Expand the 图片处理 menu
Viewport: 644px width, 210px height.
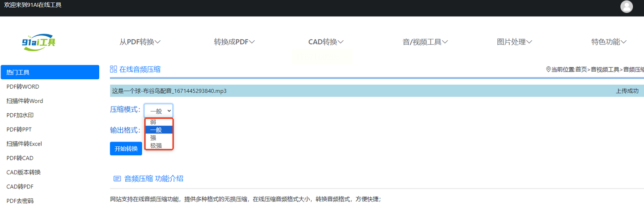point(515,42)
